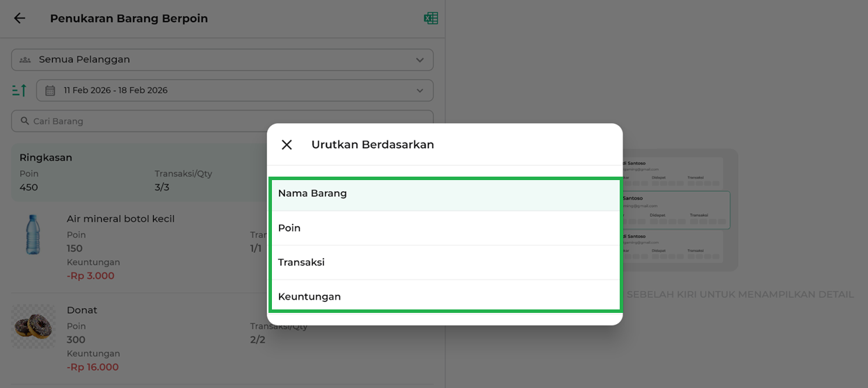868x388 pixels.
Task: Click the search magnifier icon
Action: pyautogui.click(x=25, y=121)
